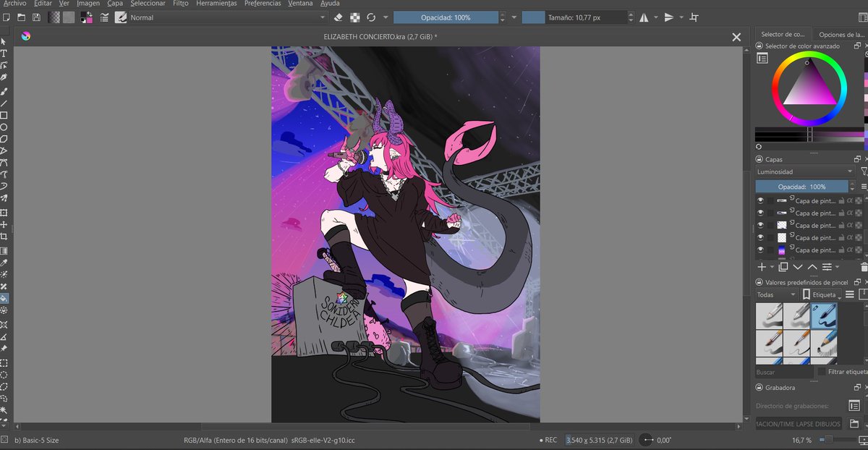Open the Todas tag filter dropdown

pyautogui.click(x=777, y=294)
